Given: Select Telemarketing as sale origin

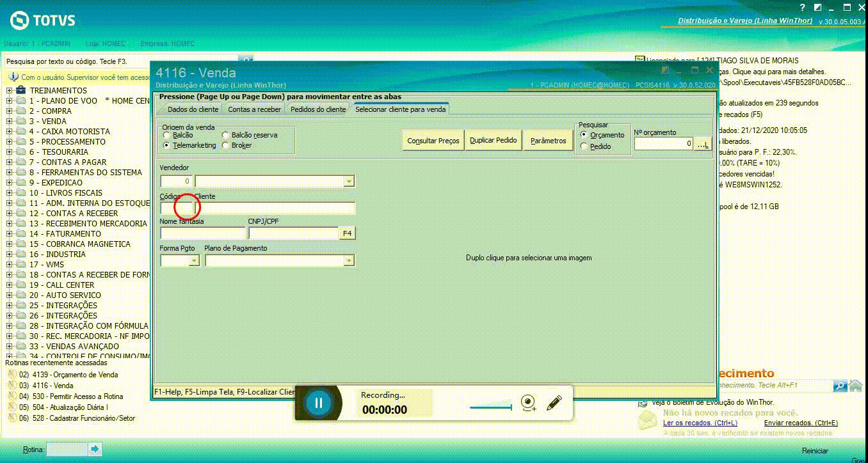Looking at the screenshot, I should click(167, 145).
